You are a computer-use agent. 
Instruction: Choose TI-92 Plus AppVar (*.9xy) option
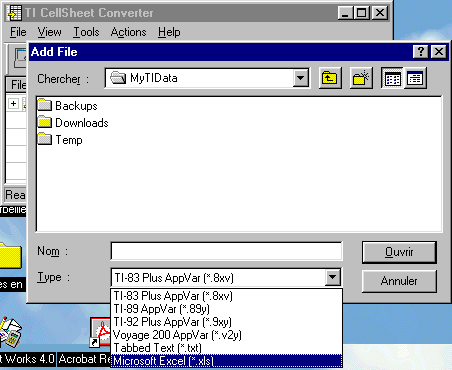click(x=226, y=322)
